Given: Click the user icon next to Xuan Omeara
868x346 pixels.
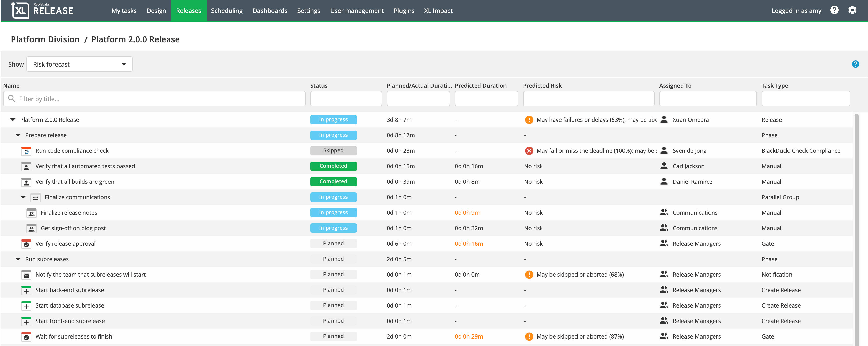Looking at the screenshot, I should [664, 119].
